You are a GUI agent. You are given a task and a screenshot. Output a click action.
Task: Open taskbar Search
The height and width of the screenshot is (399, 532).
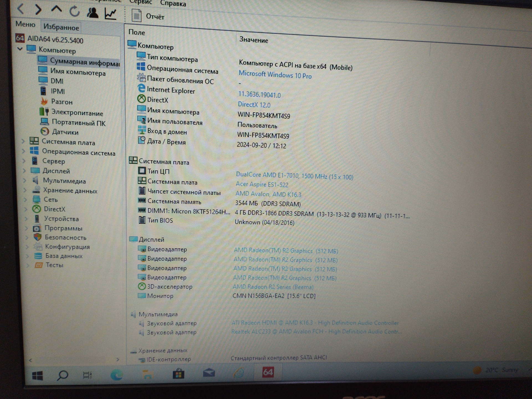(62, 375)
